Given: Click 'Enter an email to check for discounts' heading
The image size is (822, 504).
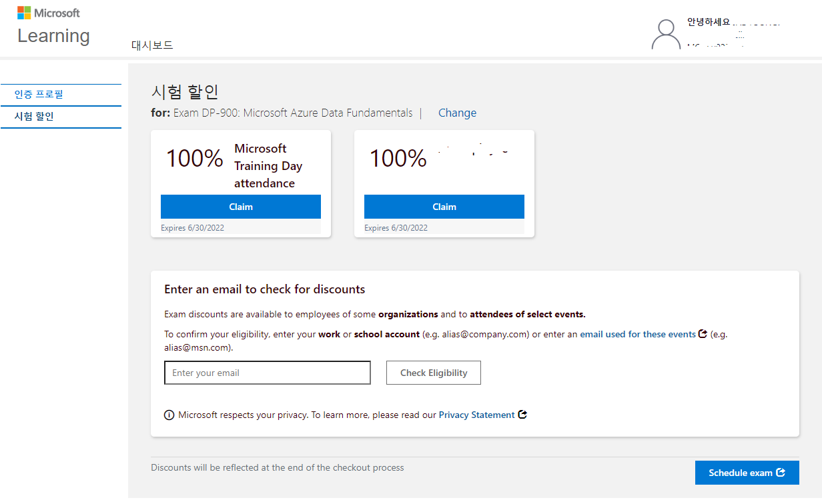Looking at the screenshot, I should pos(265,289).
